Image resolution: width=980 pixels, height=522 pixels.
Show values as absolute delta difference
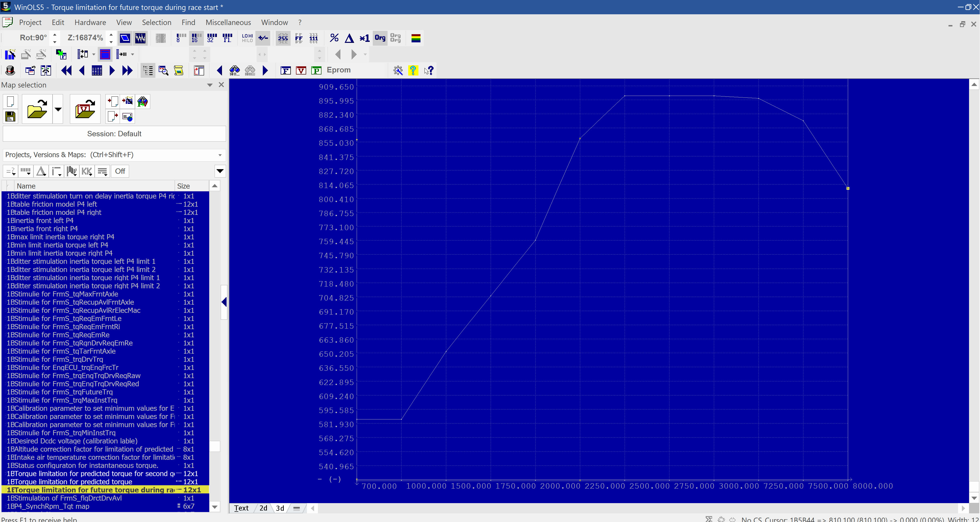pyautogui.click(x=349, y=38)
